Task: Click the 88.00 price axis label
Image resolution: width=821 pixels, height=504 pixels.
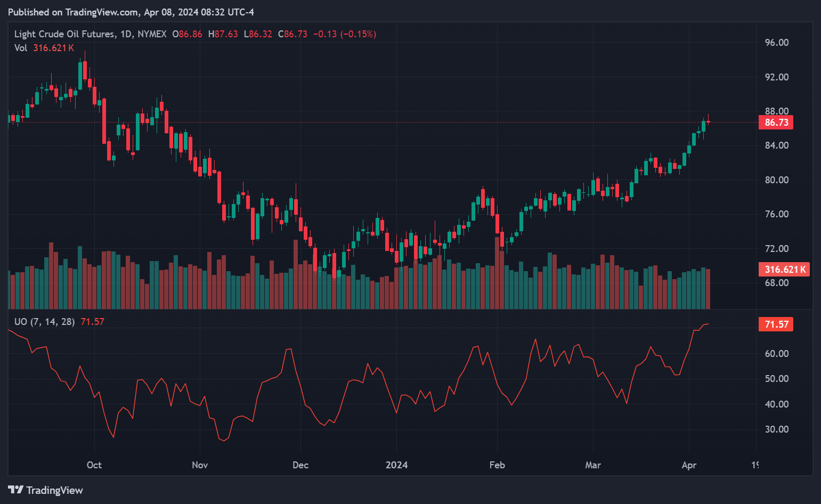Action: [x=777, y=111]
